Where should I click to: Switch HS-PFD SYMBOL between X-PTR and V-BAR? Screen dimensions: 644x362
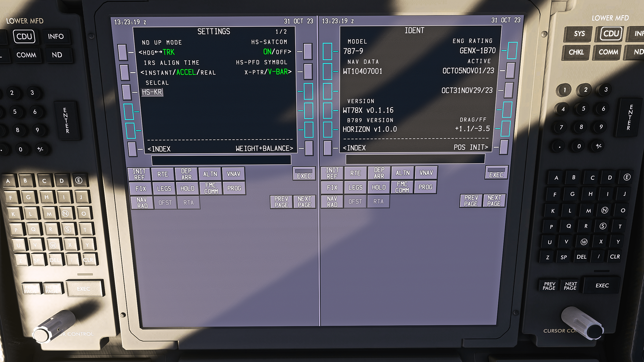[x=308, y=72]
